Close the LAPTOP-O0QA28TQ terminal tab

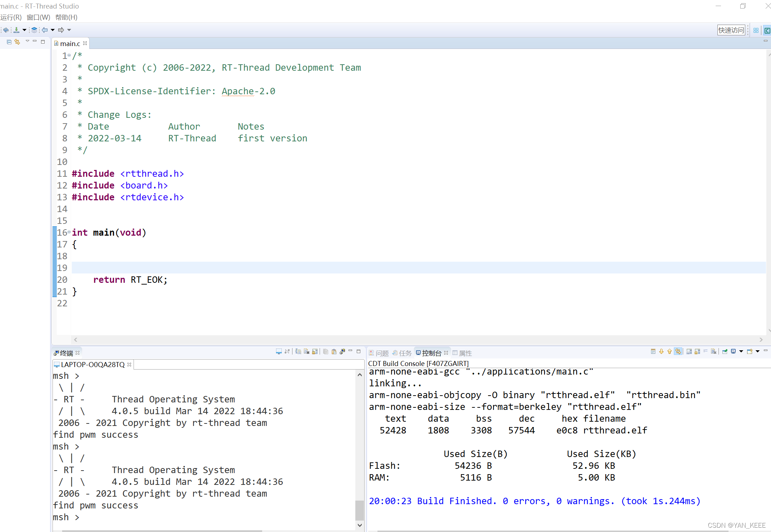click(x=129, y=364)
